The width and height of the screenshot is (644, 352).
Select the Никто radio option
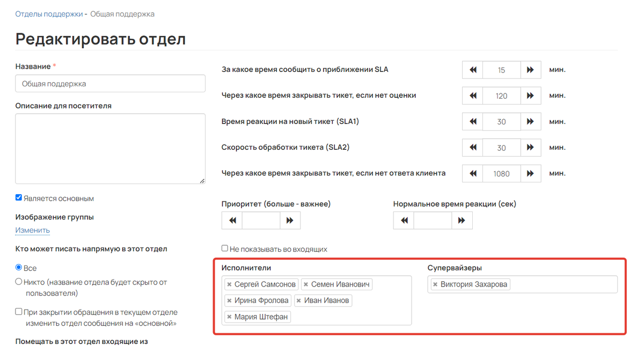point(19,281)
